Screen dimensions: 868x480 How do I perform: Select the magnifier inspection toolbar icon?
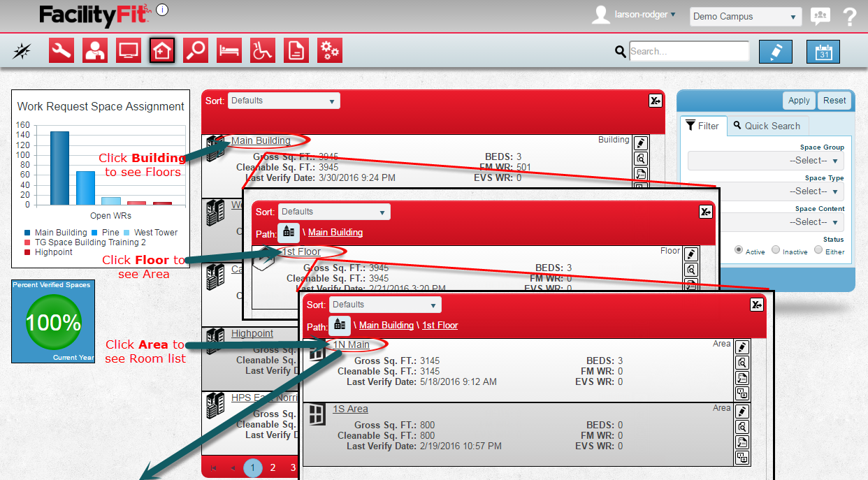click(x=196, y=50)
